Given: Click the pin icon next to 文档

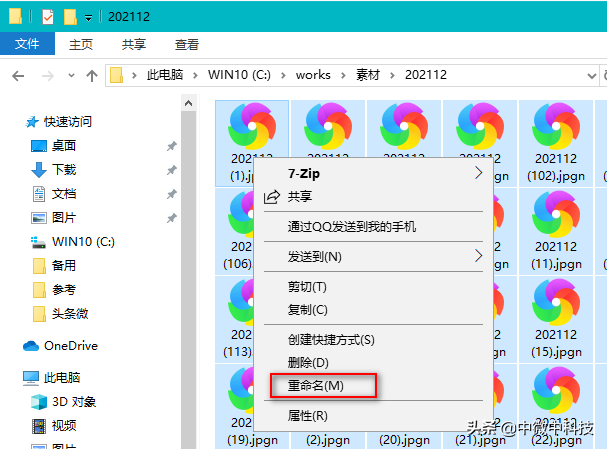Looking at the screenshot, I should 171,194.
